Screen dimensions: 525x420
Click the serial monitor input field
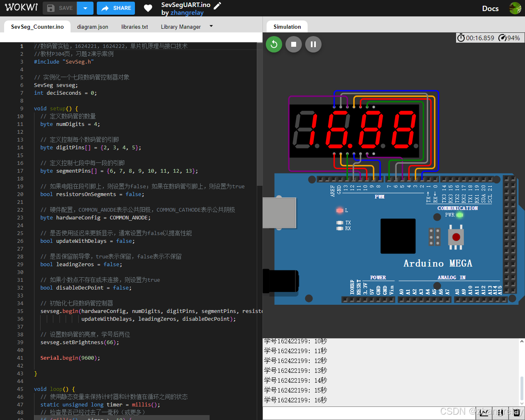click(369, 413)
